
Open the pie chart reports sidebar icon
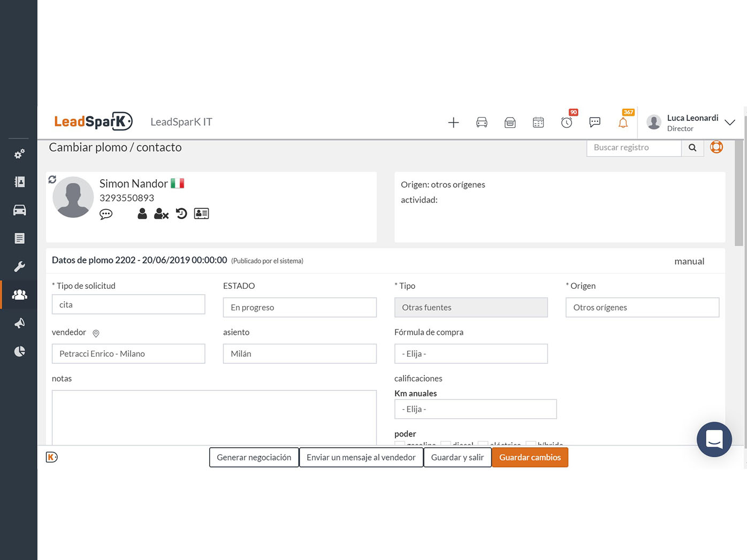pos(19,351)
